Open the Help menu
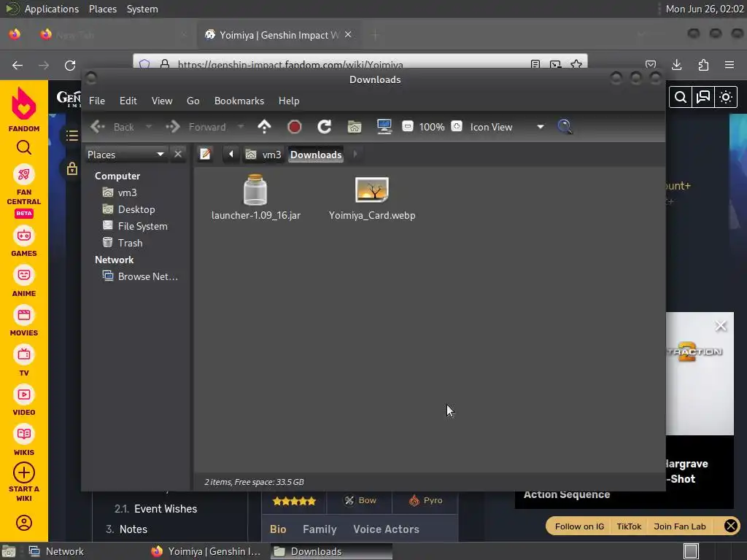 [289, 101]
